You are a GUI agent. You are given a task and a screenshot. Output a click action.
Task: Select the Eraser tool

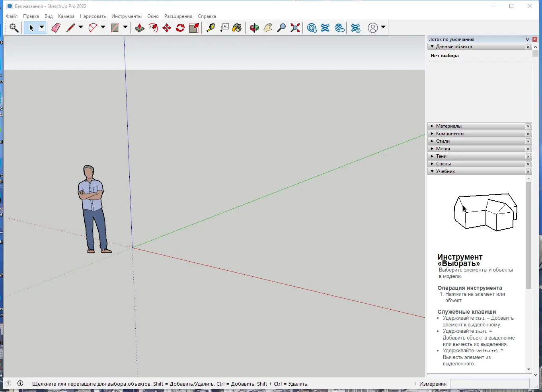56,28
